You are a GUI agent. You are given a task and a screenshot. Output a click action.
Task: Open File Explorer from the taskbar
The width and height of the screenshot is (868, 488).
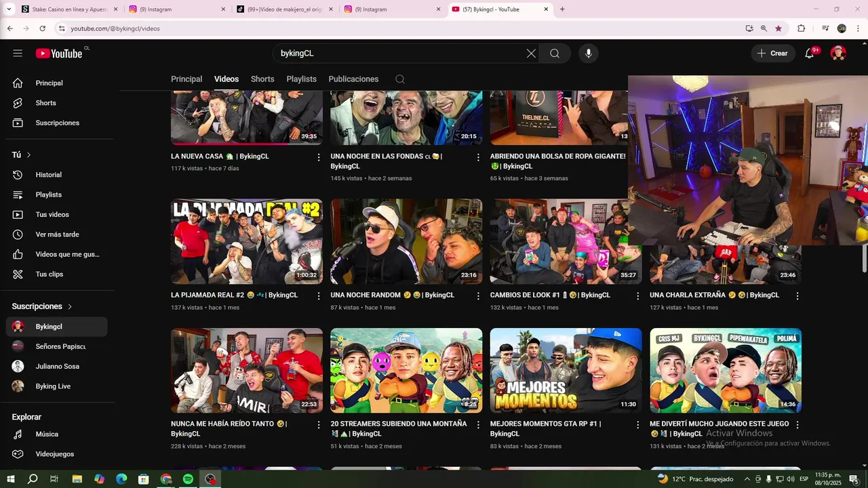(x=77, y=479)
